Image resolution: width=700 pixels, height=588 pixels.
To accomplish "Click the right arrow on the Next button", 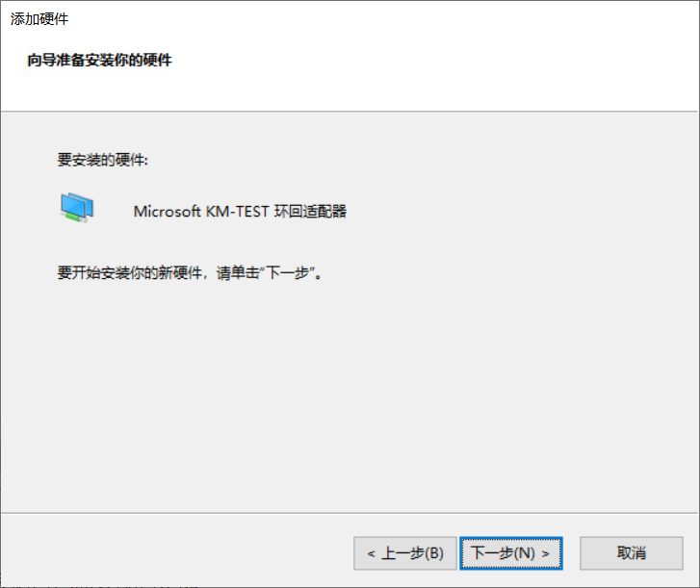I will click(x=546, y=554).
